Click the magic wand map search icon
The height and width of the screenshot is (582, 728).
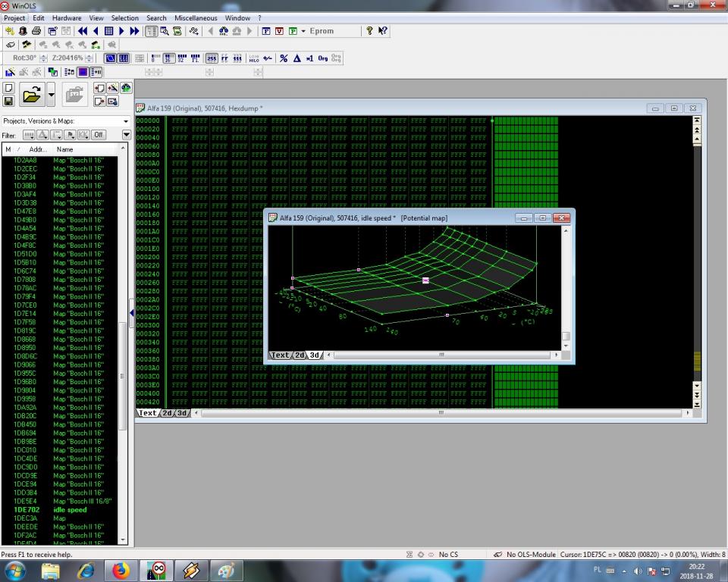112,88
